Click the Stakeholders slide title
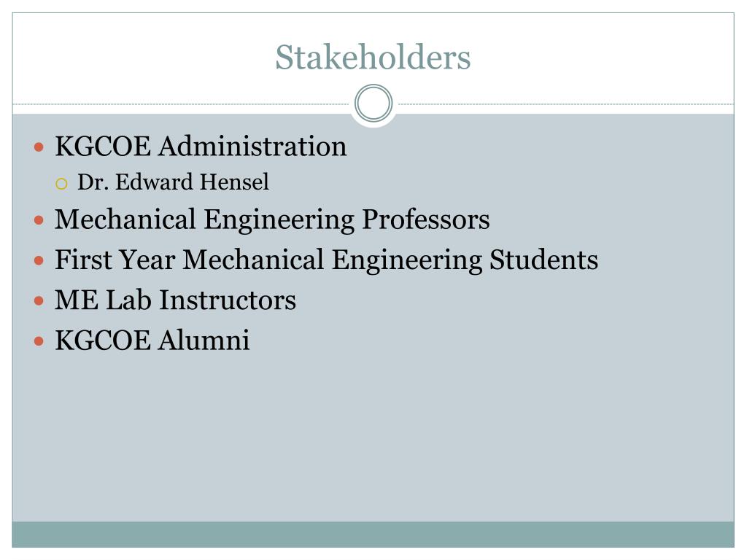Screen dimensions: 747x560 (x=373, y=57)
